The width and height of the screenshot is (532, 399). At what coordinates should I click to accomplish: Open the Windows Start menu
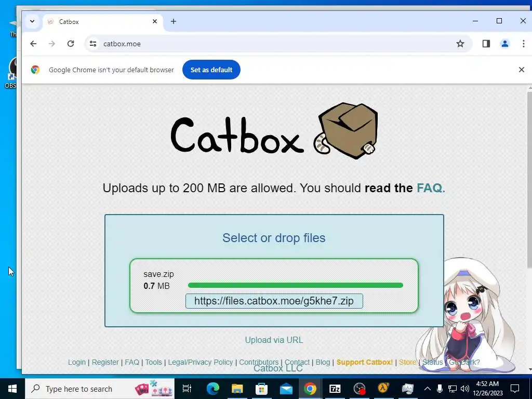(12, 389)
